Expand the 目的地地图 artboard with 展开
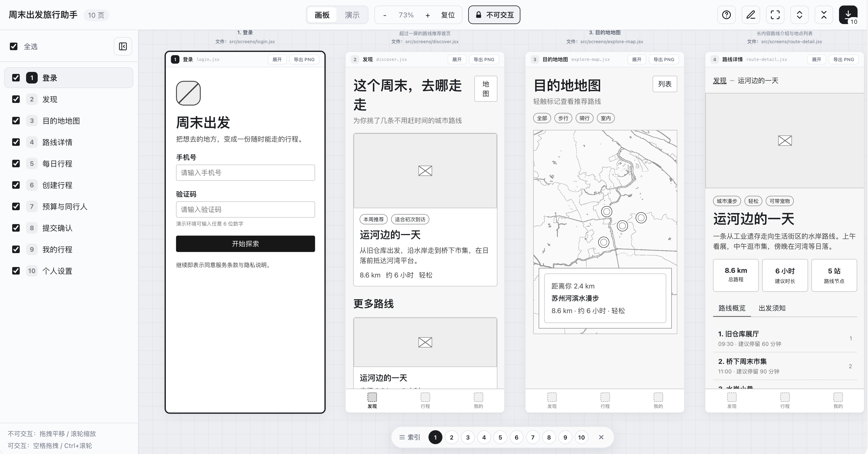The image size is (868, 454). [x=637, y=59]
